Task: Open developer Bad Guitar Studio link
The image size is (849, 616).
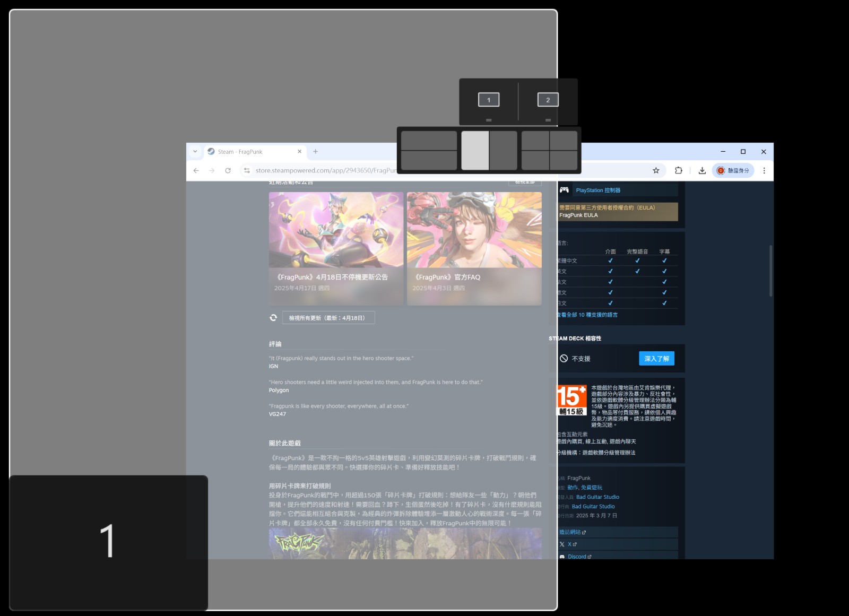Action: click(597, 497)
